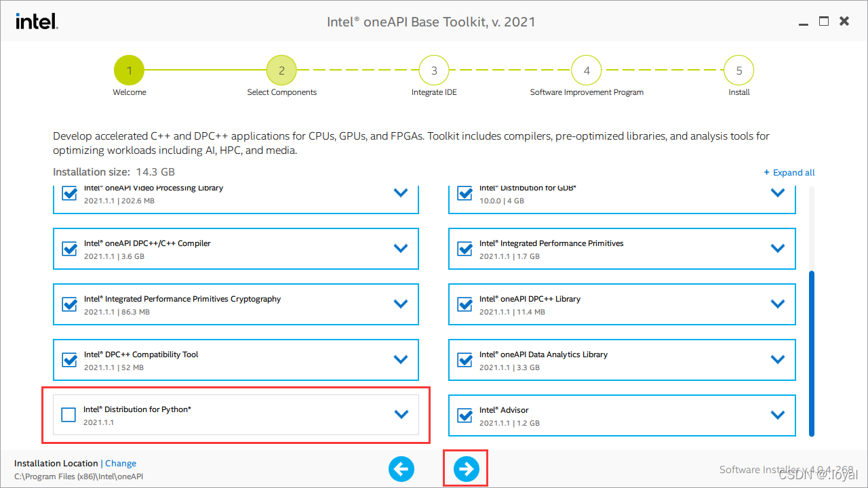Screen dimensions: 868x488
Task: Click the installation path text
Action: (79, 476)
